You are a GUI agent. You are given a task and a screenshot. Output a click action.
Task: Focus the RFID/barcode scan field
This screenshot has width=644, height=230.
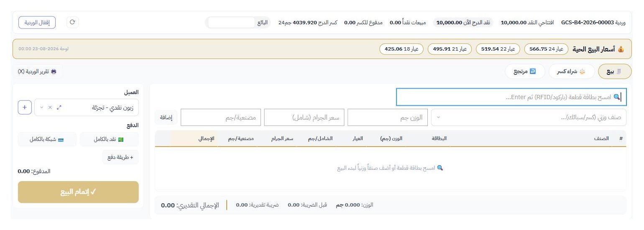tap(511, 97)
